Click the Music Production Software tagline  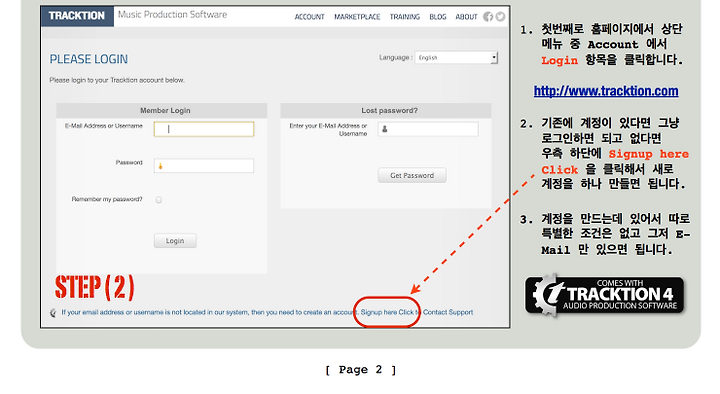172,15
